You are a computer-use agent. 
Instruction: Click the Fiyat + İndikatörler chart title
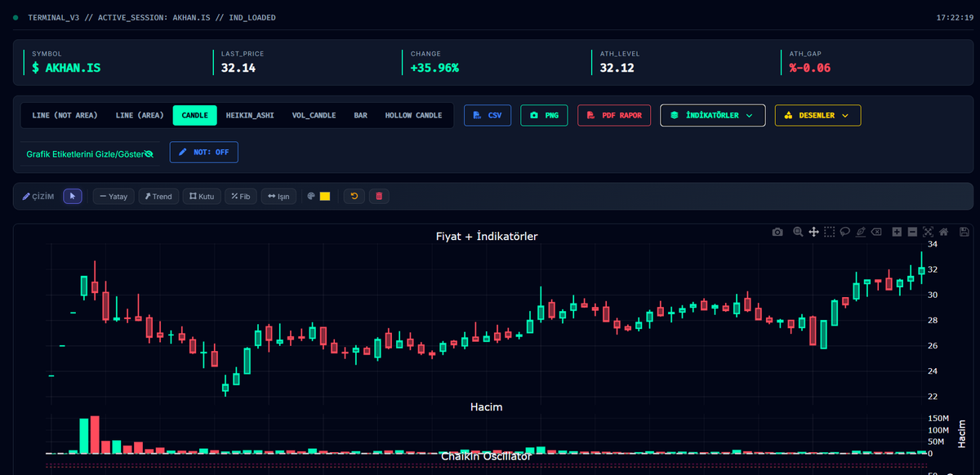487,237
